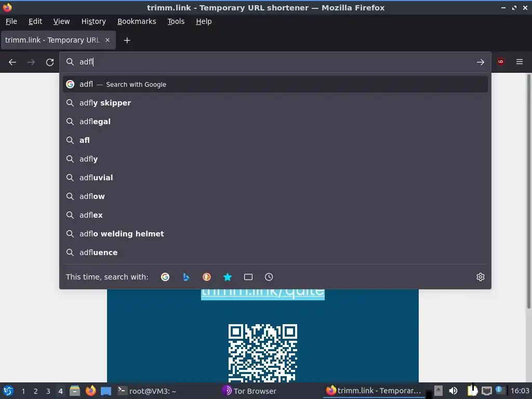Select 'adfluence' suggestion
532x399 pixels.
point(275,252)
